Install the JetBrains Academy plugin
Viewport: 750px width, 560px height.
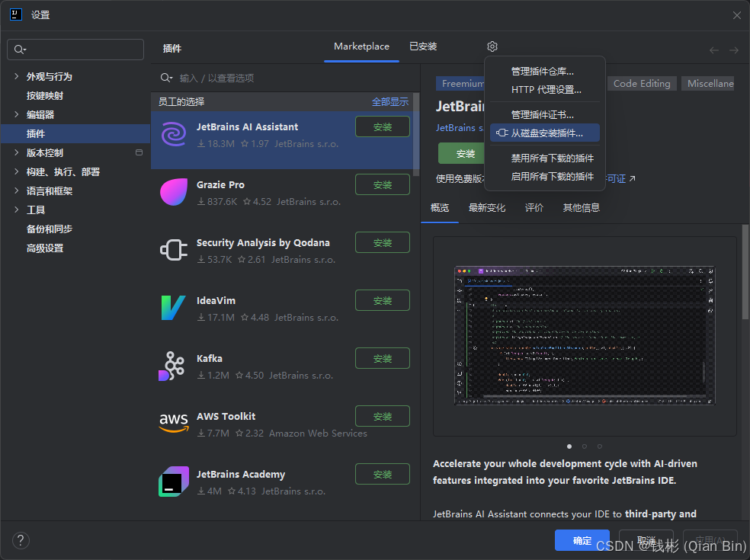pyautogui.click(x=383, y=474)
